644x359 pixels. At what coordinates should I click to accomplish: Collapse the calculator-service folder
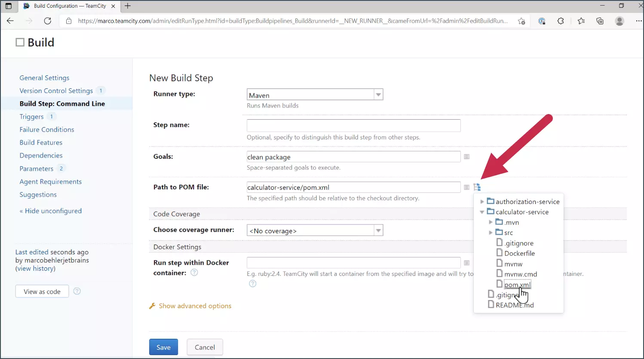tap(482, 212)
